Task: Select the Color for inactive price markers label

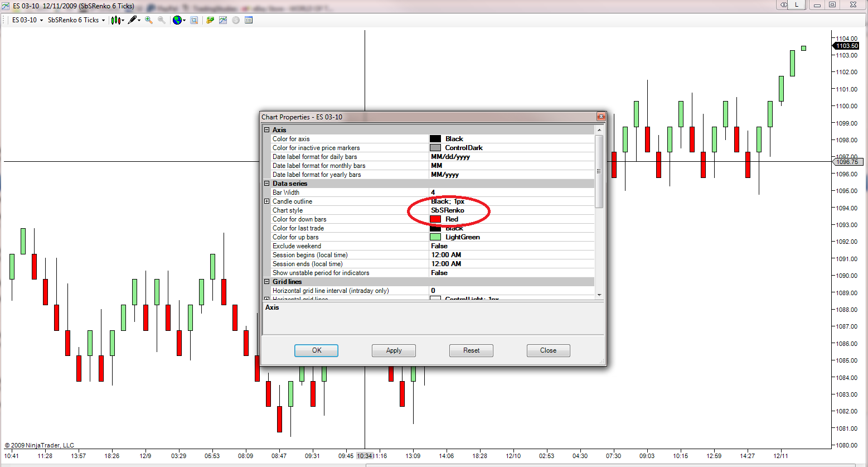Action: [316, 148]
